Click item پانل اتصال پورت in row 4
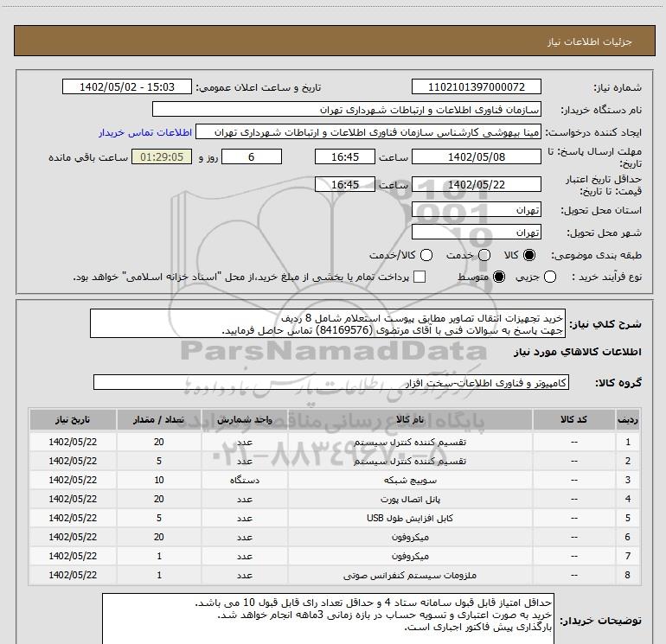Viewport: 666px width, 644px height. [410, 500]
